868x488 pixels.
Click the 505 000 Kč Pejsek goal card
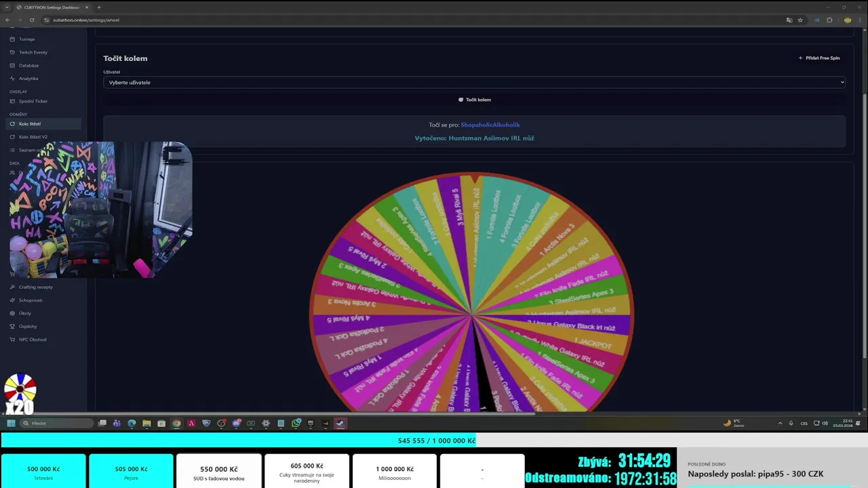click(131, 471)
